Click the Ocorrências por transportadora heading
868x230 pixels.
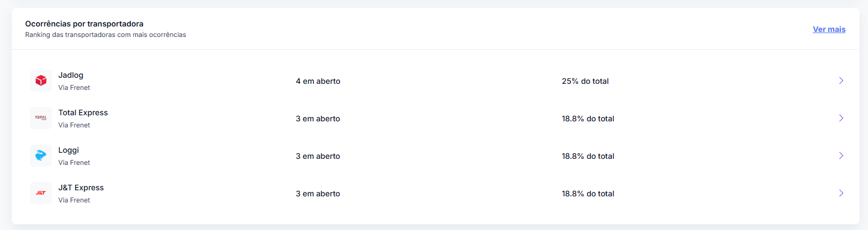[84, 24]
